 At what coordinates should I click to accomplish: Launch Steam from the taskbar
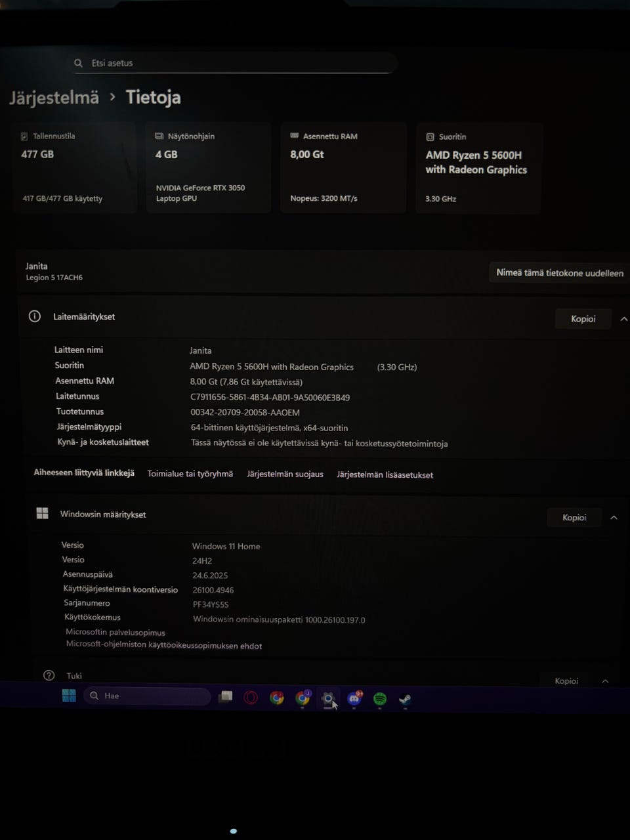405,700
